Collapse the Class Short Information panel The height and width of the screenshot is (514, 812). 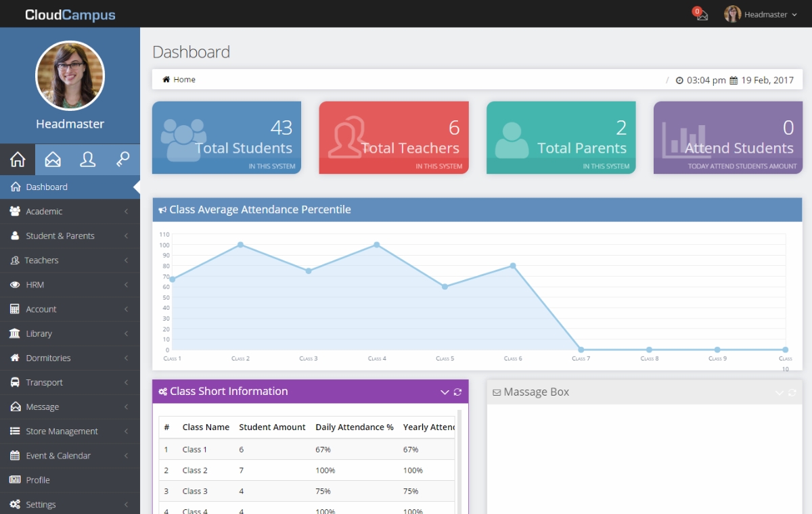point(445,392)
